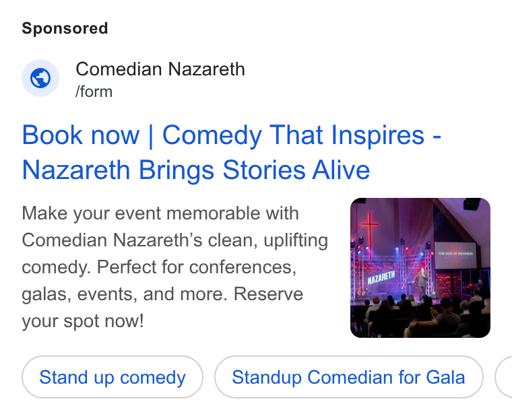This screenshot has height=420, width=512.
Task: Click the seated audience in the photo
Action: 421,316
